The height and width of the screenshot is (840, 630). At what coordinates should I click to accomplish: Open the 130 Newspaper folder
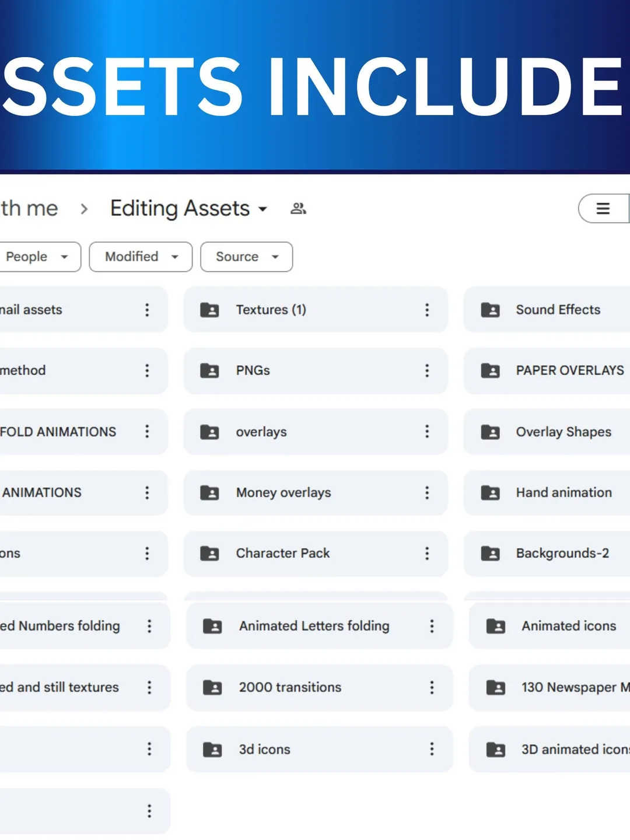tap(549, 688)
